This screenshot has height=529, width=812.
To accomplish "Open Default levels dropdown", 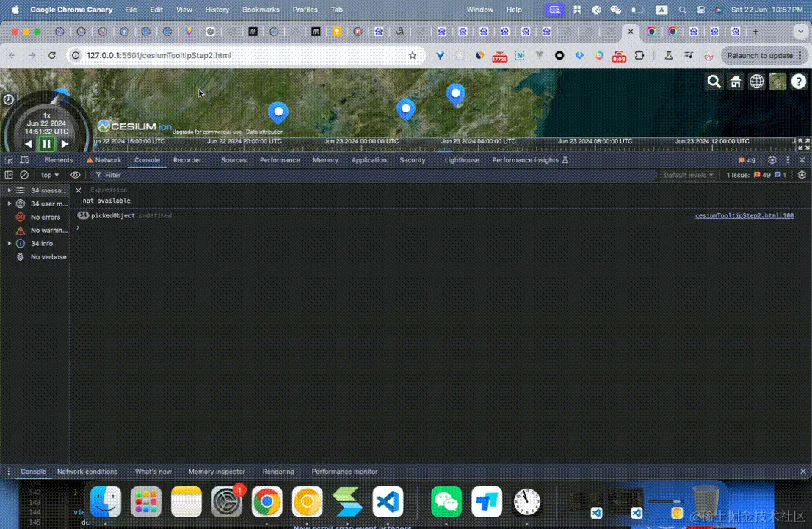I will tap(689, 175).
